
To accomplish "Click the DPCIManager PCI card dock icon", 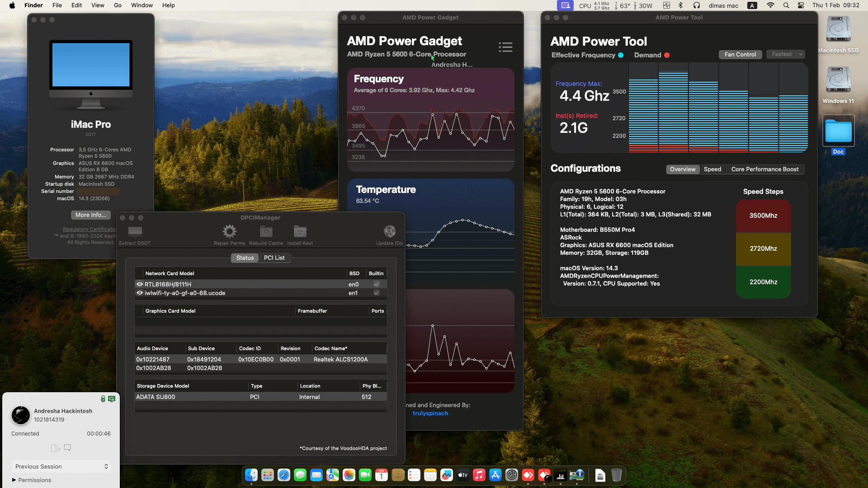I will click(x=577, y=475).
